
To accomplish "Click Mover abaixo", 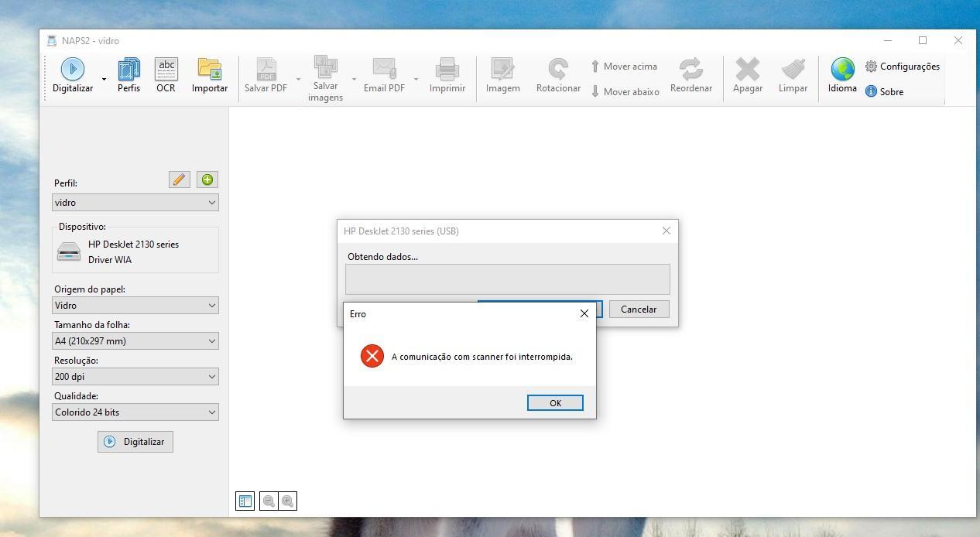I will (x=625, y=91).
